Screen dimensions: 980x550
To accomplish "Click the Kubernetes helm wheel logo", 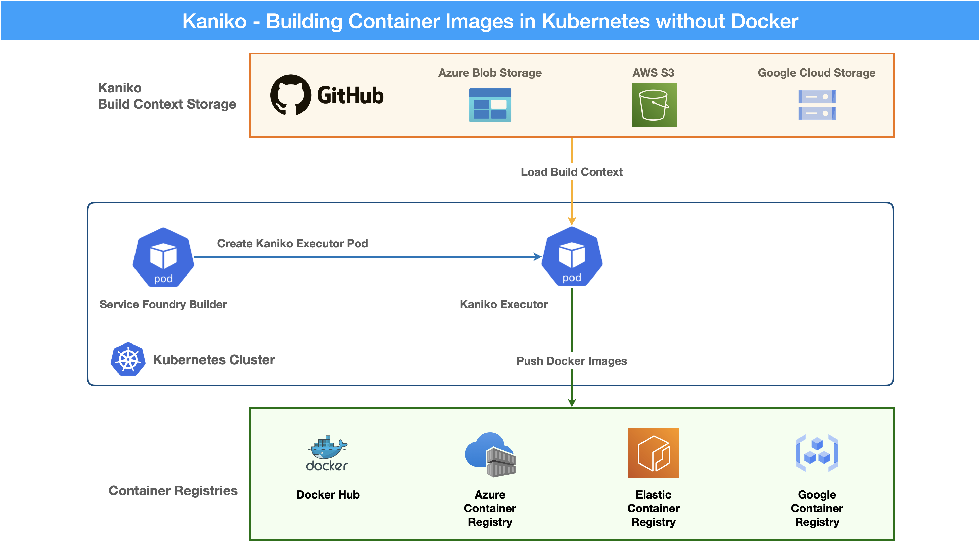I will 128,359.
